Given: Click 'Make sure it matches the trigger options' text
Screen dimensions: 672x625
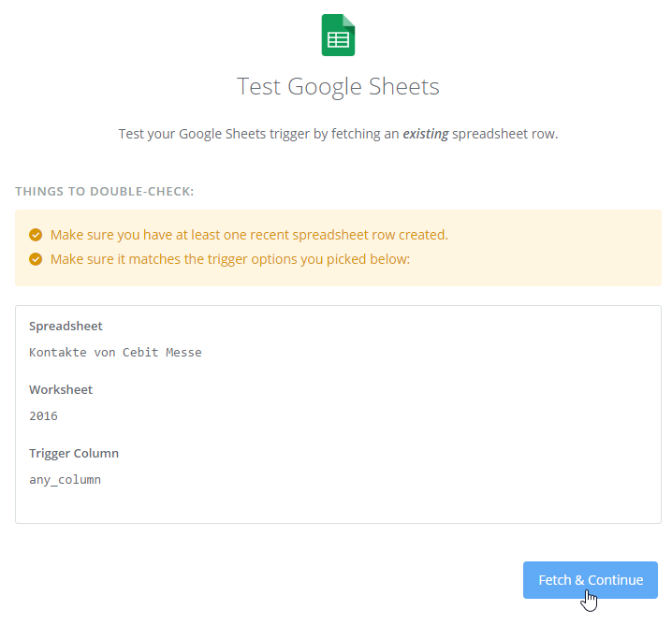Looking at the screenshot, I should click(x=230, y=259).
